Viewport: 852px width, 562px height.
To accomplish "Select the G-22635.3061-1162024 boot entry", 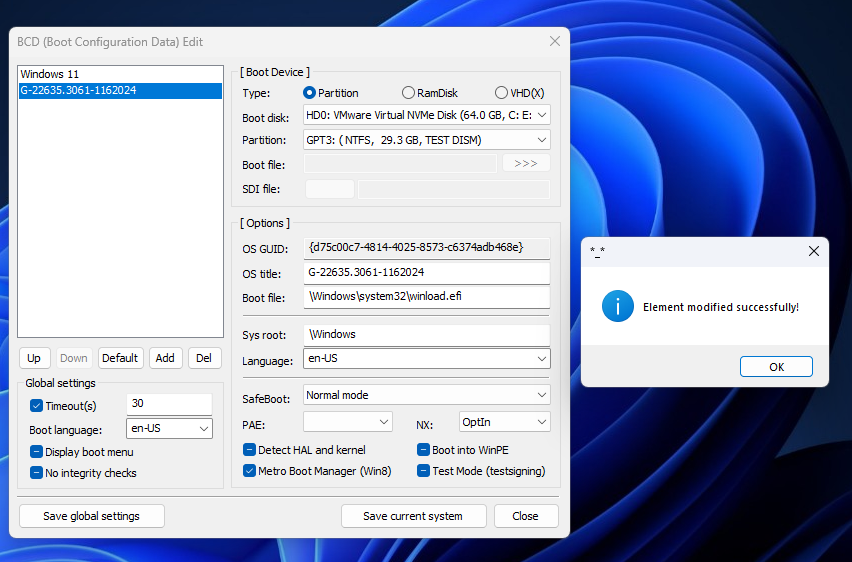I will (x=120, y=90).
